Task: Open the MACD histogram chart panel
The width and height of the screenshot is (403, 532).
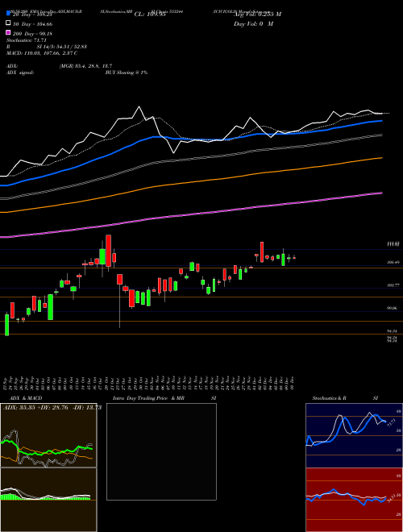Action: click(x=48, y=500)
